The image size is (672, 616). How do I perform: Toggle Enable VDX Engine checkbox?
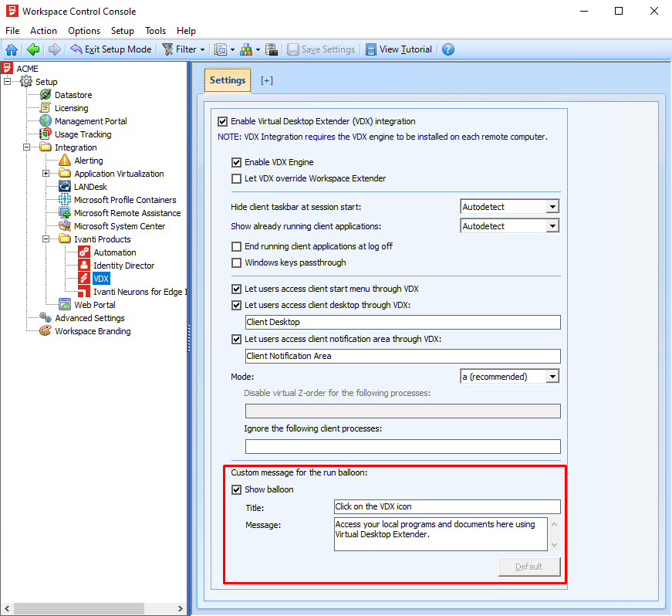pos(236,162)
